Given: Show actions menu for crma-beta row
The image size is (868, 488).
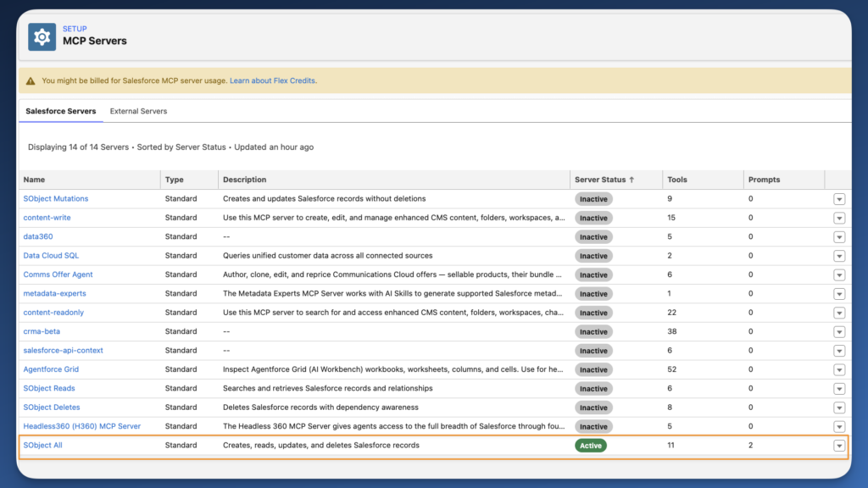Looking at the screenshot, I should [x=839, y=331].
